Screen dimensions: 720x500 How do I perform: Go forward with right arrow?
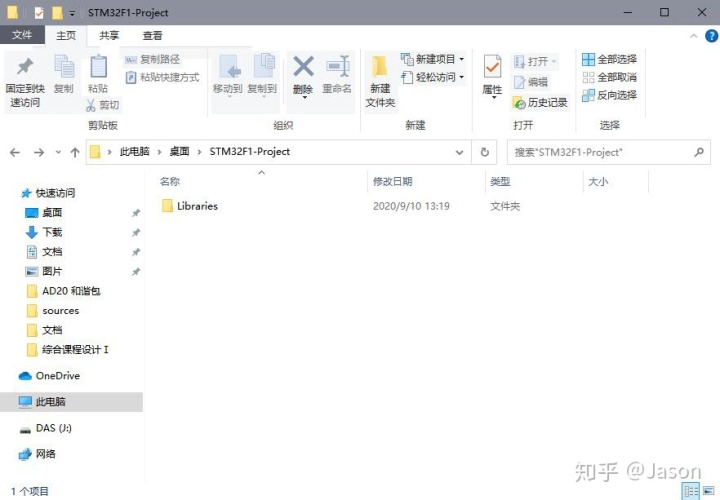click(39, 152)
